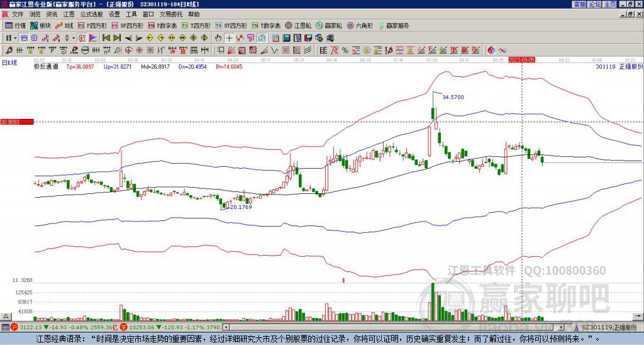Open the 帮助 menu
Image resolution: width=644 pixels, height=345 pixels.
coord(194,14)
